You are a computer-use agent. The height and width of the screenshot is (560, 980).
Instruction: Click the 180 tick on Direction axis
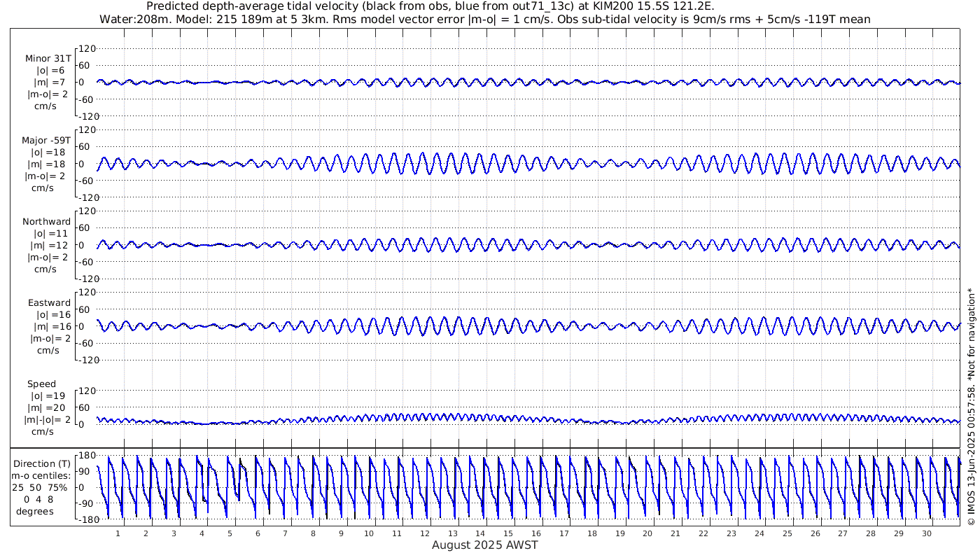[x=86, y=456]
